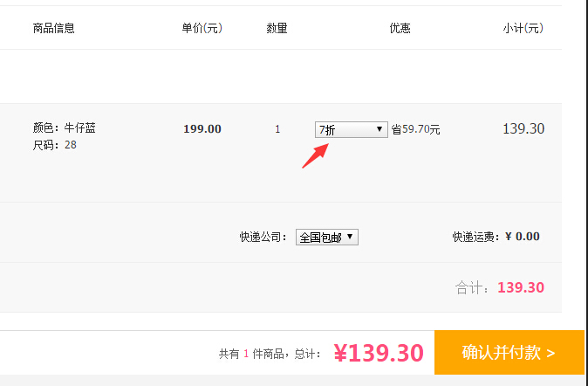This screenshot has height=386, width=588.
Task: Click the 省59.70元 savings text
Action: click(415, 129)
